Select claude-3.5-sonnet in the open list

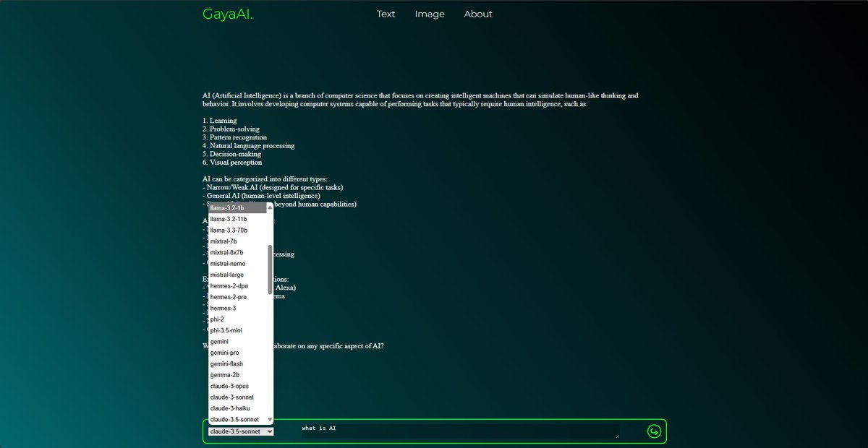point(237,419)
